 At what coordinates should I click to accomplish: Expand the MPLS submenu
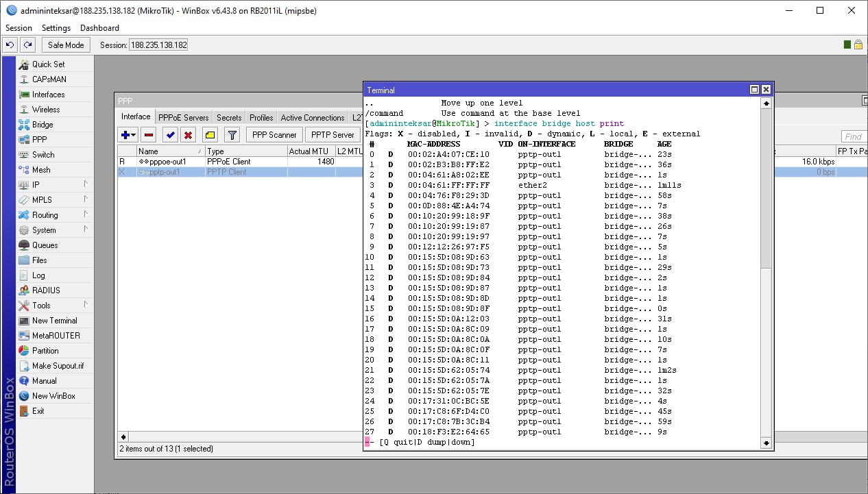coord(55,200)
